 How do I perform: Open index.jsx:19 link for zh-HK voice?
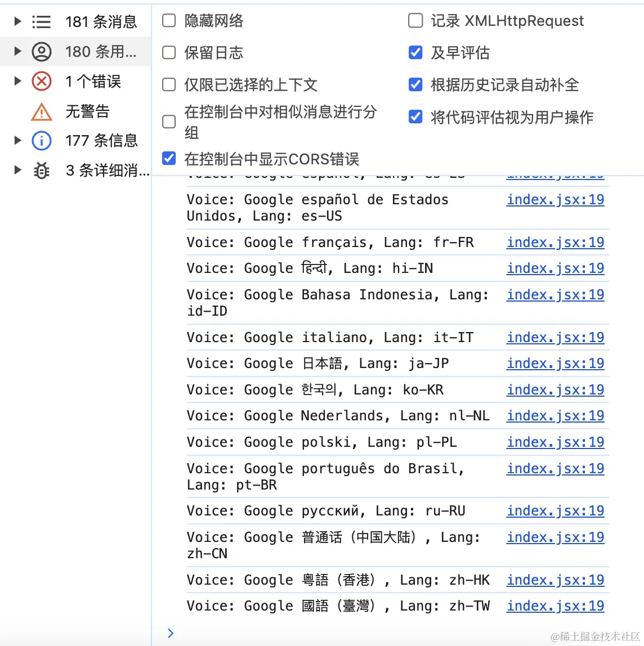click(x=556, y=581)
